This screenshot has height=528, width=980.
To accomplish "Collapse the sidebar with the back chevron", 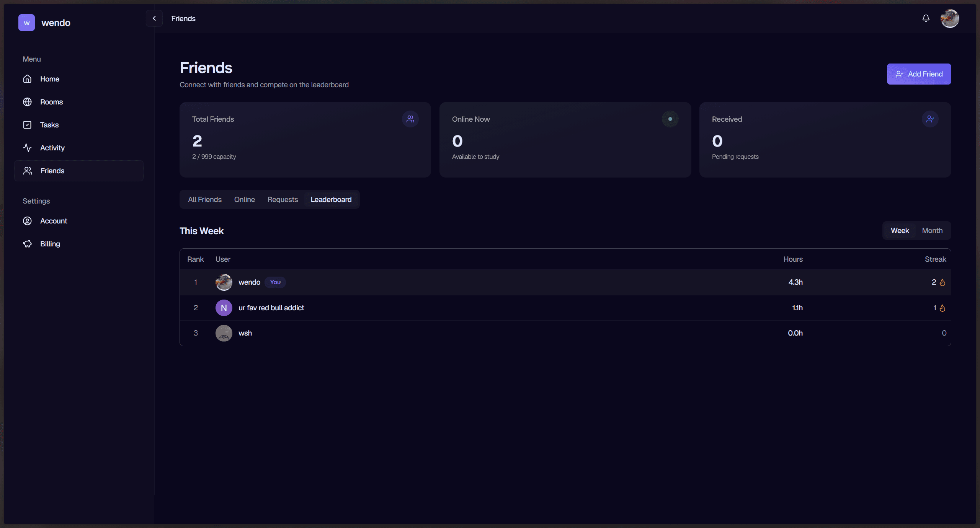I will (154, 18).
